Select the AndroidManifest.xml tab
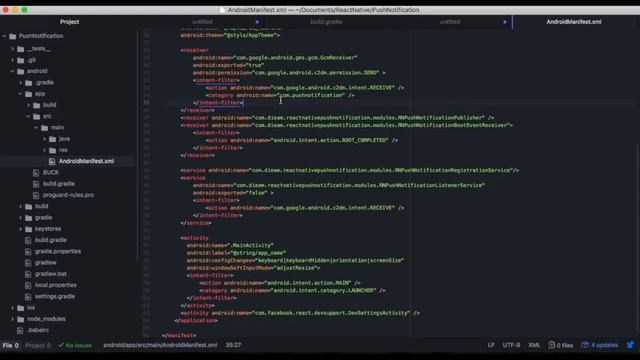Screen dimensions: 640x360 [x=573, y=22]
